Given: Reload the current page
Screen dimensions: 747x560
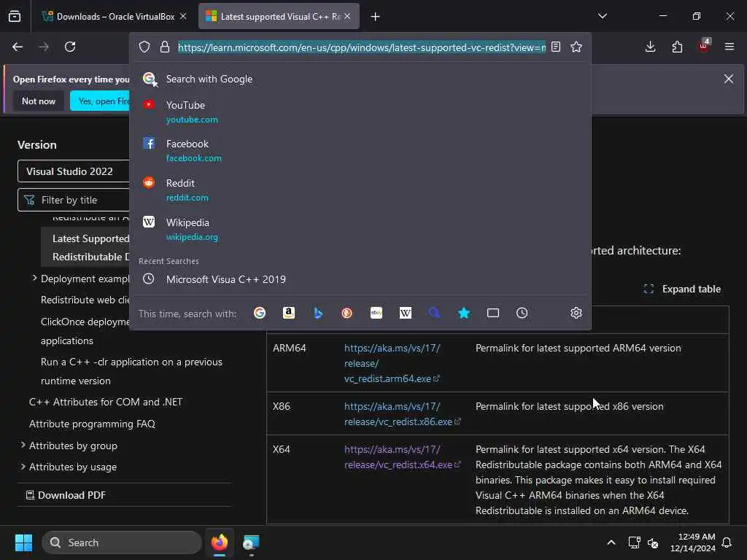Looking at the screenshot, I should [70, 47].
